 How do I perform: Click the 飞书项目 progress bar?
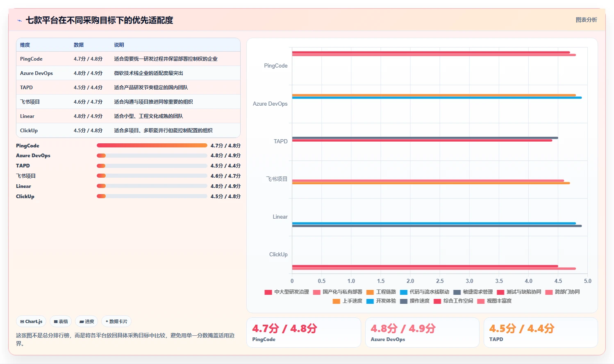click(x=152, y=176)
